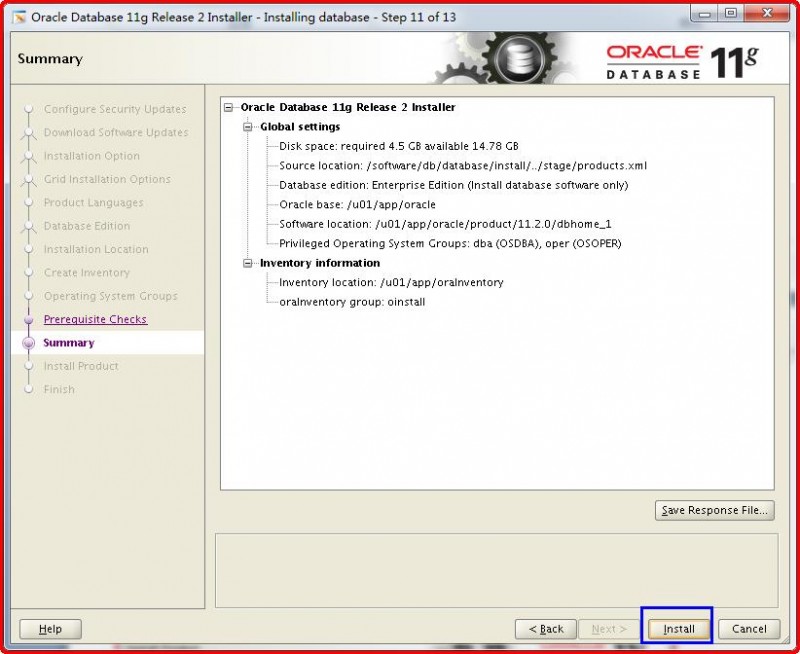The height and width of the screenshot is (654, 800).
Task: Click the Prerequisite Checks step node icon
Action: pos(27,319)
